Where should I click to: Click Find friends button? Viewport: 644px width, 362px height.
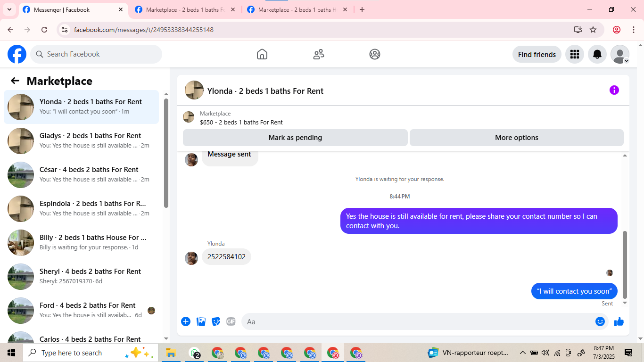537,54
